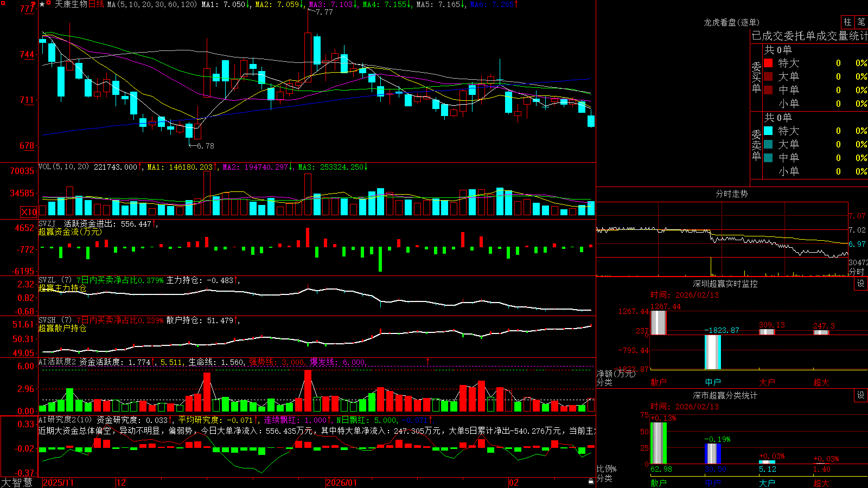Click dark red 中单 buy-order swatch
868x488 pixels.
(768, 90)
